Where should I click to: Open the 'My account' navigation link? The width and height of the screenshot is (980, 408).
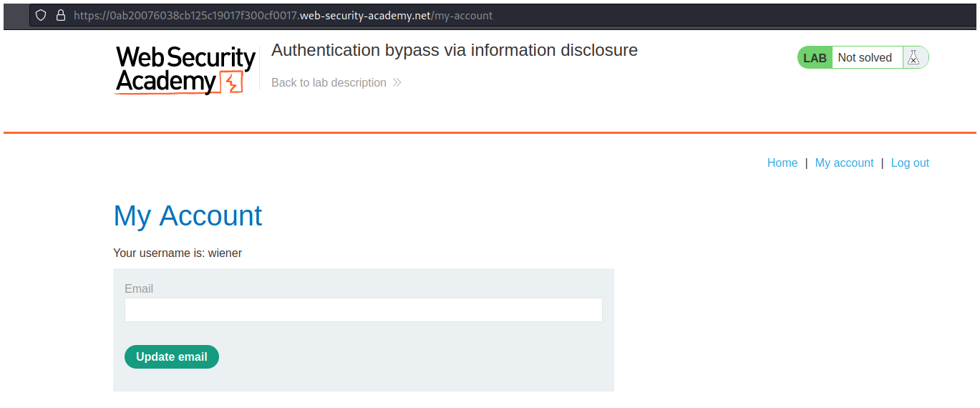pyautogui.click(x=844, y=163)
